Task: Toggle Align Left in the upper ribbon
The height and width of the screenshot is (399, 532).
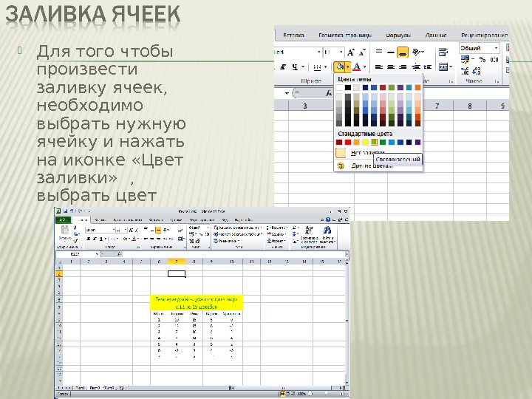Action: (378, 66)
